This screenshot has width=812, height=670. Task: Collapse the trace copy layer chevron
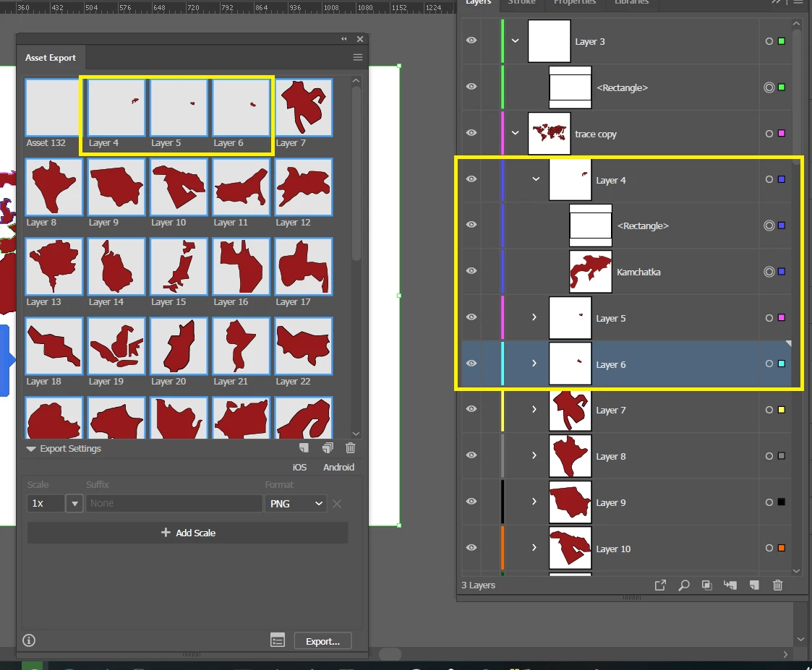(516, 133)
